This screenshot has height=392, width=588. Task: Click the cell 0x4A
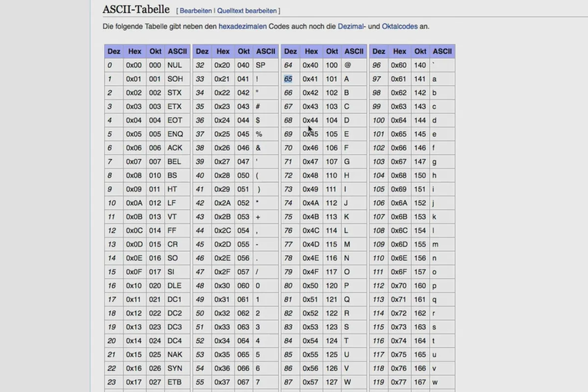(x=311, y=203)
